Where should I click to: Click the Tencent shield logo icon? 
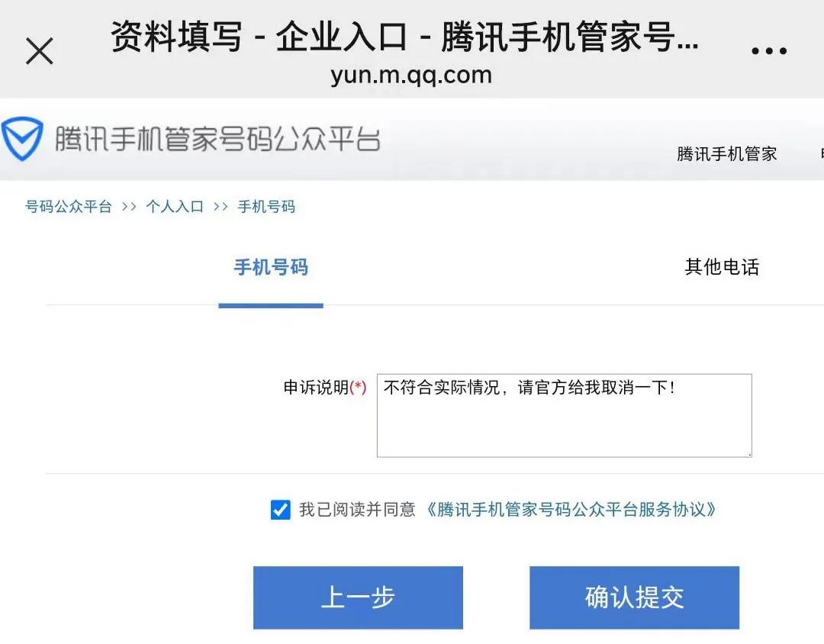pyautogui.click(x=21, y=139)
